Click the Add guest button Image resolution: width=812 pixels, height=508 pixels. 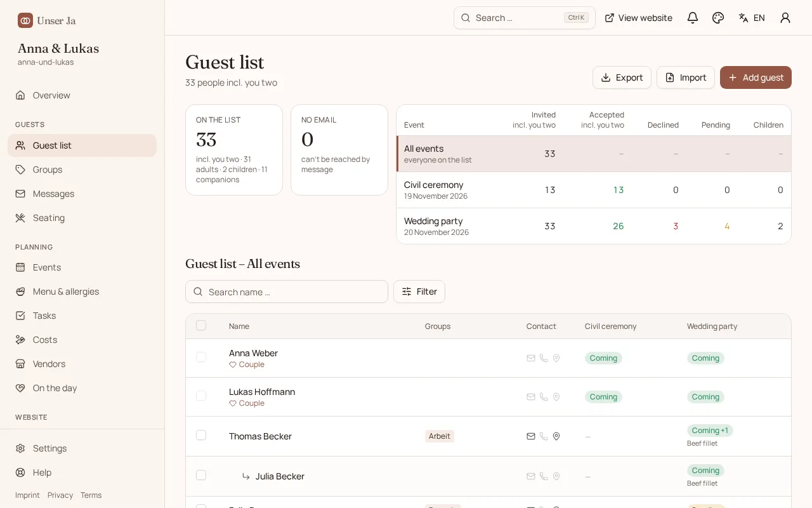(x=756, y=77)
